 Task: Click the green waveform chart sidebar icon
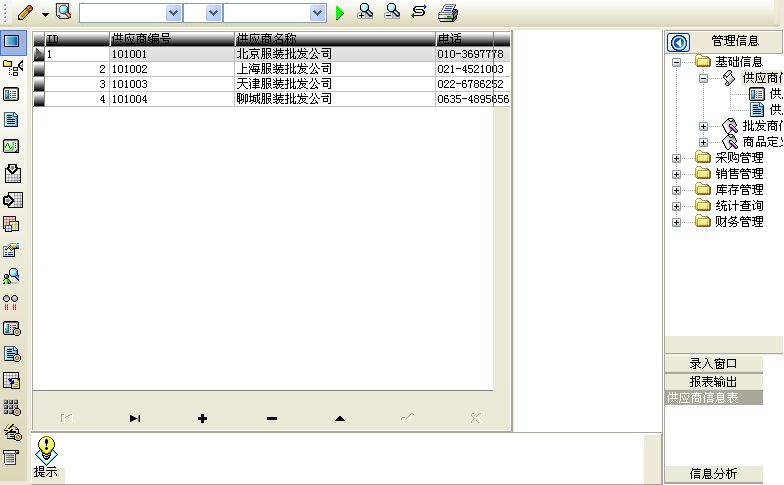[x=12, y=146]
